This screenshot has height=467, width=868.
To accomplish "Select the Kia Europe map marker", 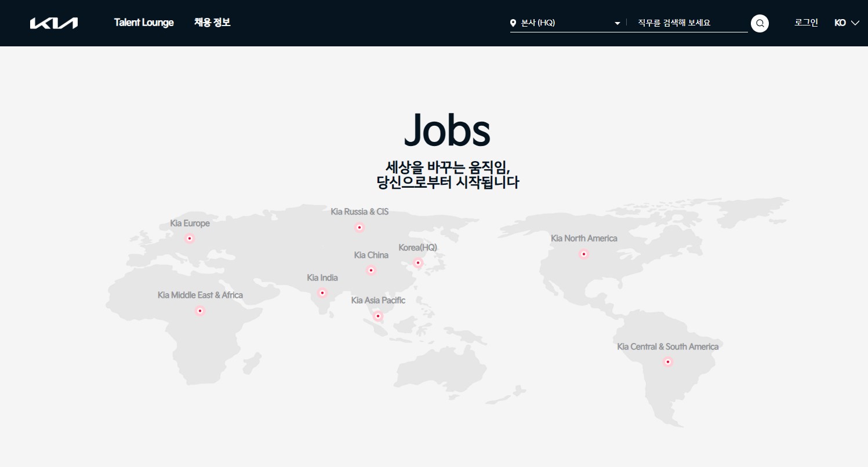I will (x=190, y=238).
